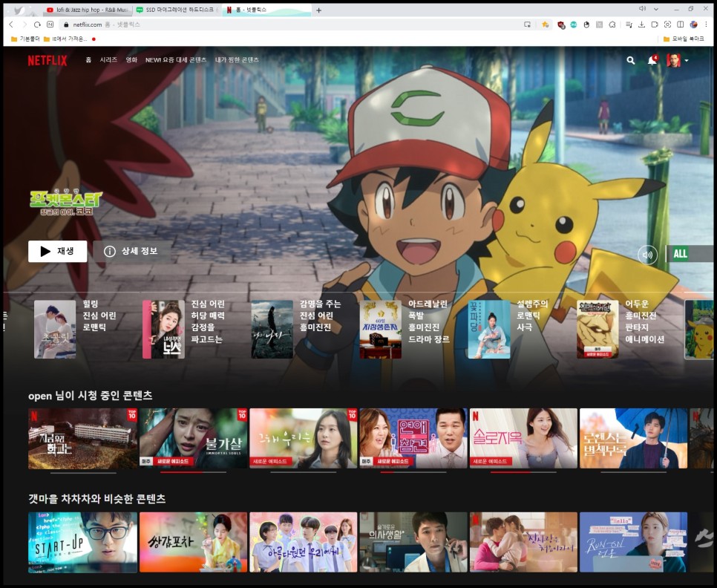Click the Netflix logo
Image resolution: width=717 pixels, height=588 pixels.
point(47,60)
